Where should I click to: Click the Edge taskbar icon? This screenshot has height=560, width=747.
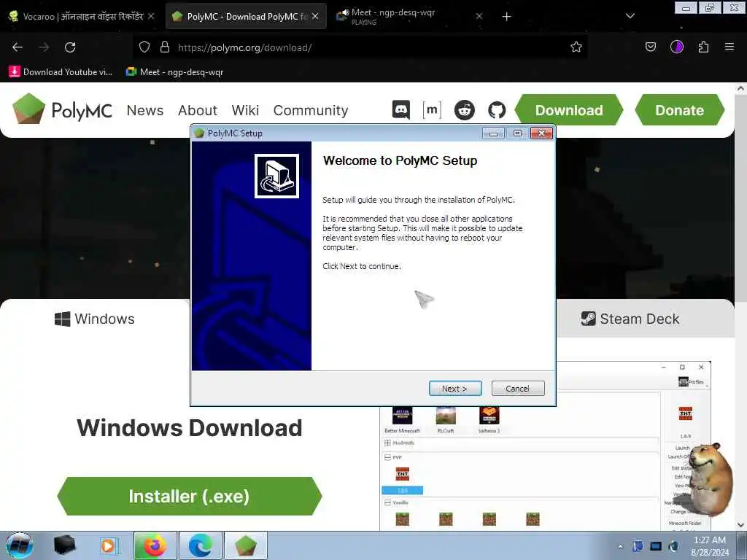click(201, 545)
